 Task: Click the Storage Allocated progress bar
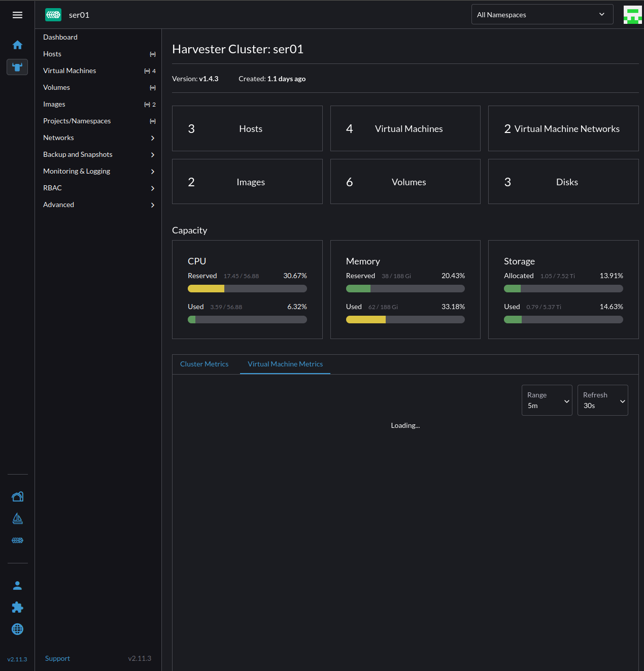coord(563,289)
